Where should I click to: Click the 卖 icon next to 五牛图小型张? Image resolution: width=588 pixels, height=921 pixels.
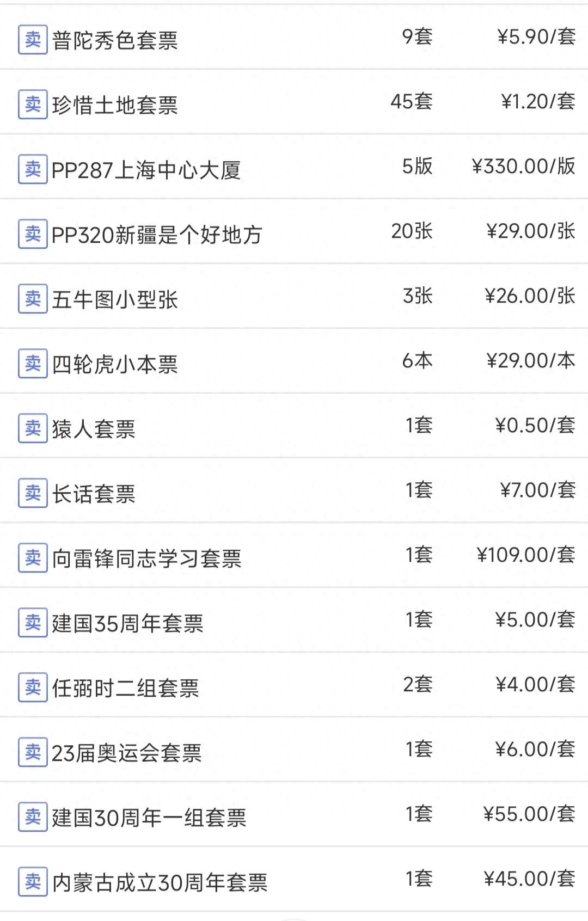[x=33, y=299]
